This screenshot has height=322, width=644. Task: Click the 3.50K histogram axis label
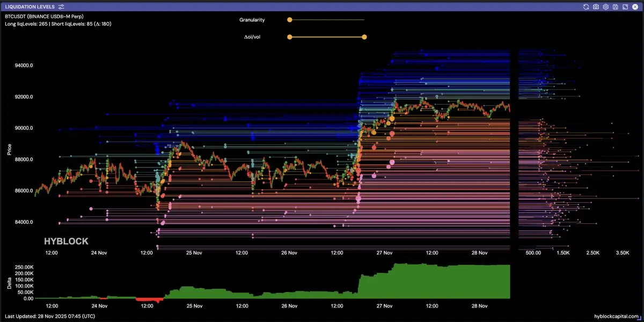[x=623, y=253]
